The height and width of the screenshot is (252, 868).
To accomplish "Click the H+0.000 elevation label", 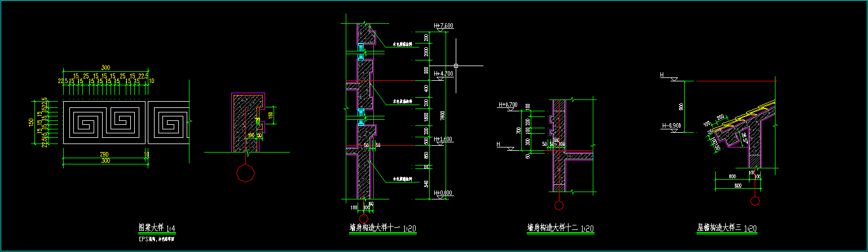I will [x=443, y=193].
